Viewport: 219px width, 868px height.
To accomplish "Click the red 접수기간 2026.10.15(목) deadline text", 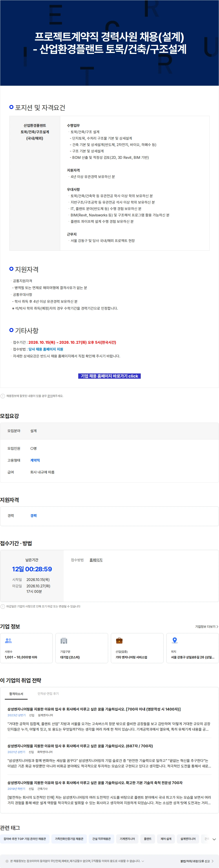I will pos(72,342).
